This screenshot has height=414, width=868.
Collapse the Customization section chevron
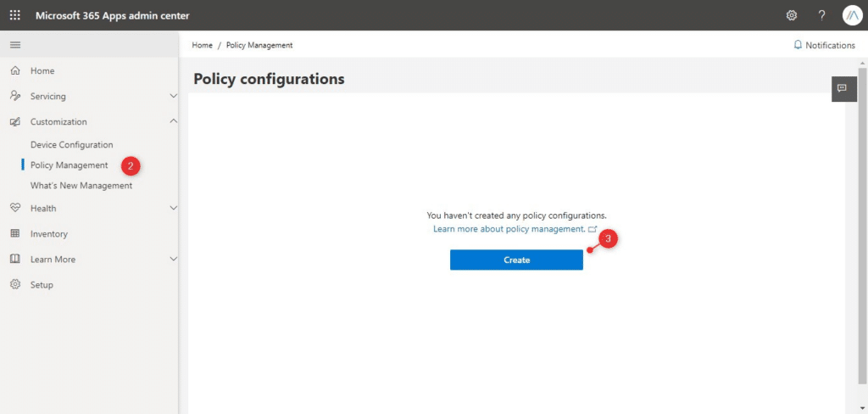coord(174,122)
